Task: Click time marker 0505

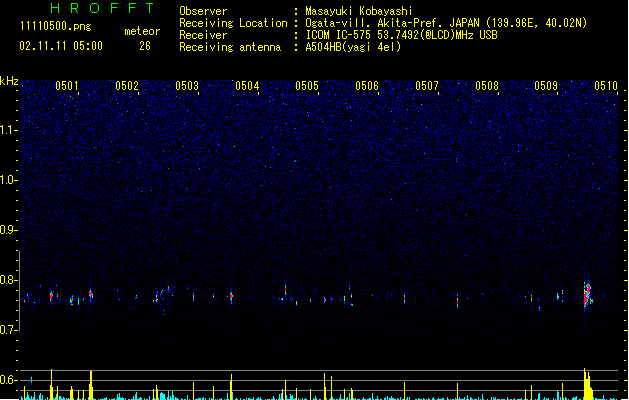Action: (x=307, y=86)
